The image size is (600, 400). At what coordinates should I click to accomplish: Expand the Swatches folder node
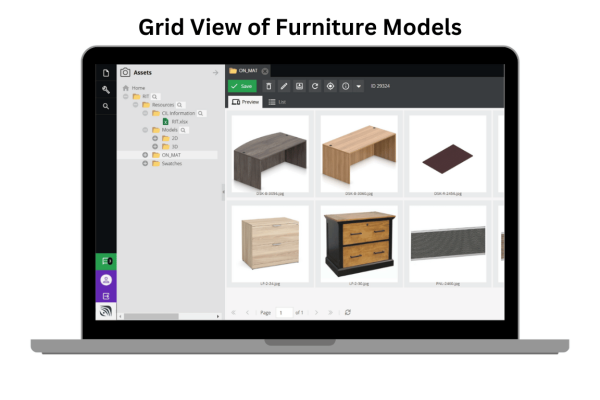click(x=145, y=163)
